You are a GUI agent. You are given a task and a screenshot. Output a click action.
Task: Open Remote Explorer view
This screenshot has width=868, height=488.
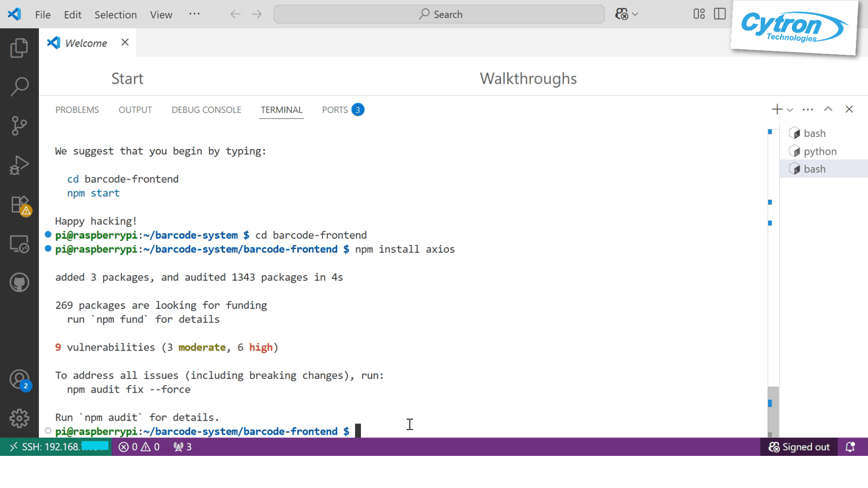tap(19, 244)
